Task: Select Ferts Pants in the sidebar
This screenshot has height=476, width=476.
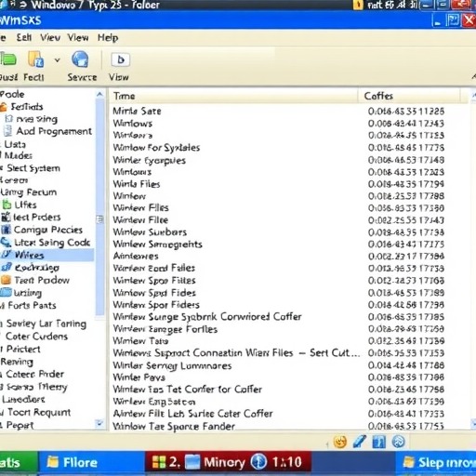Action: coord(32,305)
